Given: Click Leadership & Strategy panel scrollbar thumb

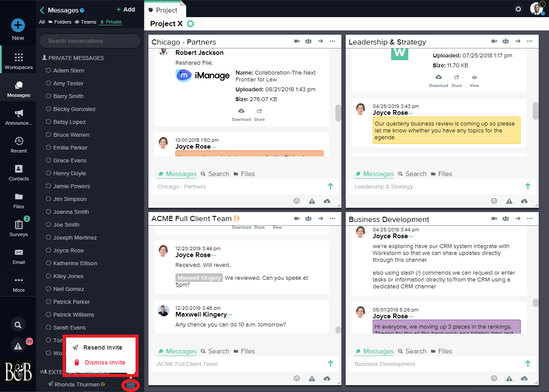Looking at the screenshot, I should pos(536,111).
